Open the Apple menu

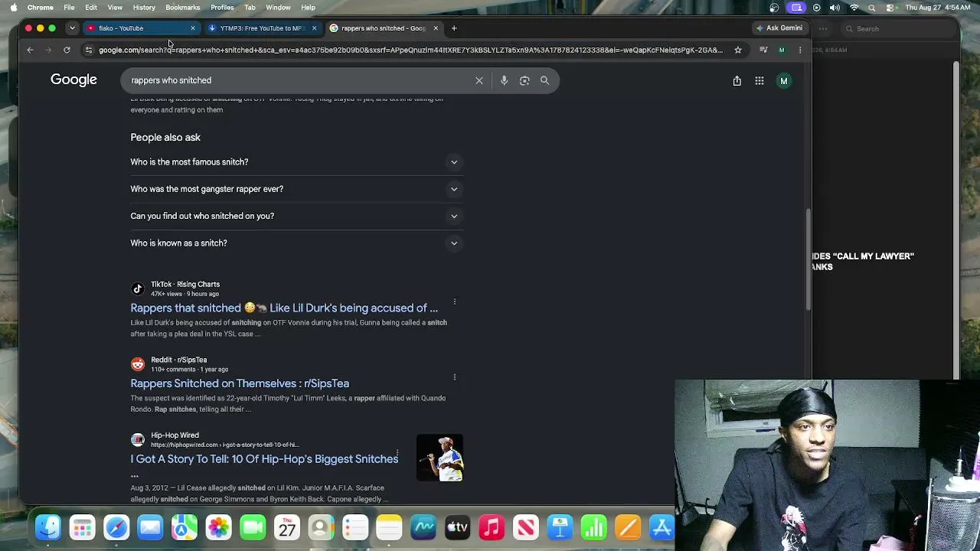tap(13, 8)
